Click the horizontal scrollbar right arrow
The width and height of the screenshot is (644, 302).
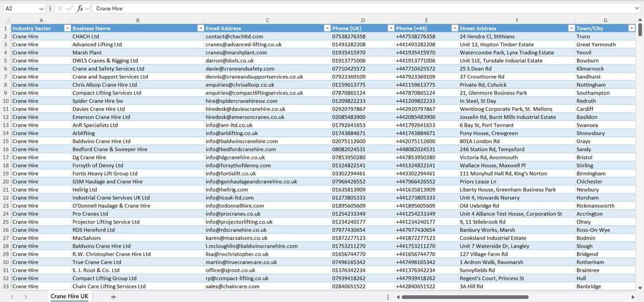click(x=633, y=297)
